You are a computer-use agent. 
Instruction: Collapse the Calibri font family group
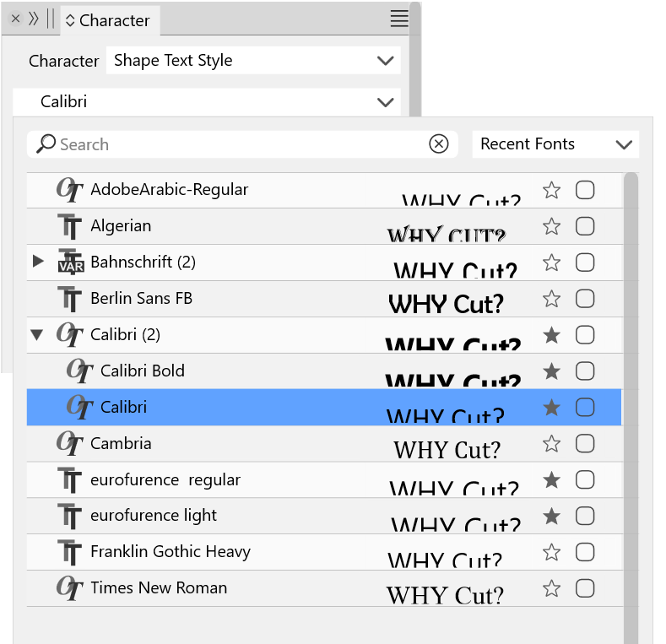coord(36,335)
